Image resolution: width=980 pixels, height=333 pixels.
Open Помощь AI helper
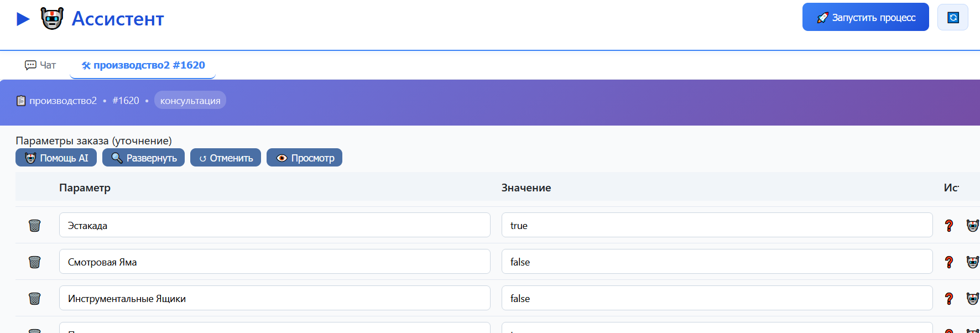point(56,158)
